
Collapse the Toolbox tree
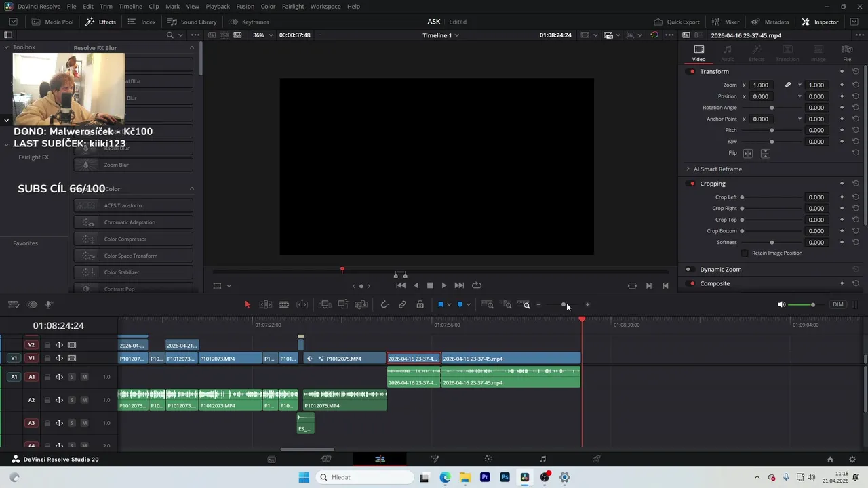7,47
